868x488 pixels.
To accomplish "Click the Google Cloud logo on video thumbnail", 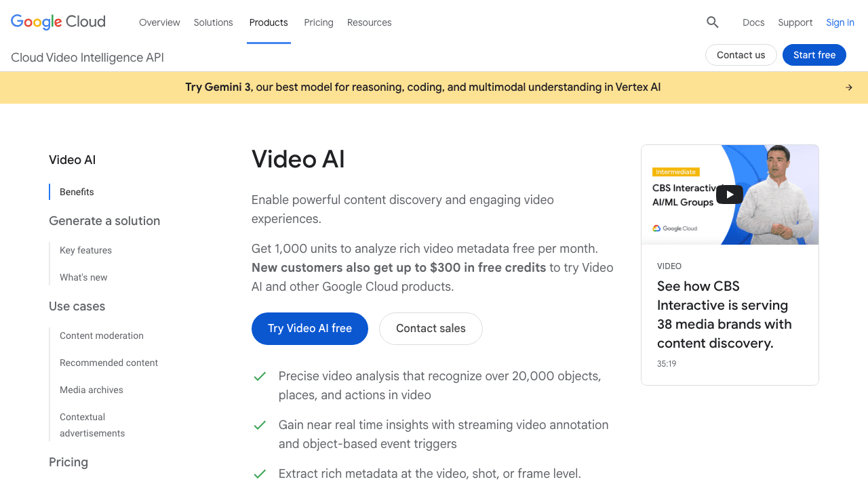I will 675,228.
